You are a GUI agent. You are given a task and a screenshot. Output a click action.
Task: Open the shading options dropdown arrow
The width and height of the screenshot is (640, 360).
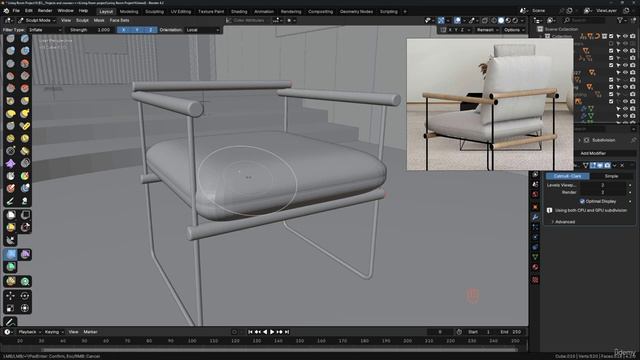coord(522,20)
